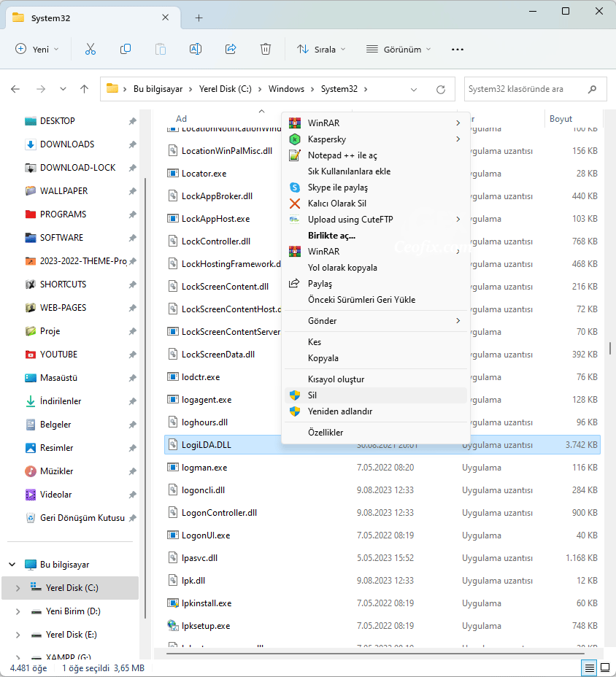Sort by the Boyut column header
616x677 pixels.
pos(561,119)
